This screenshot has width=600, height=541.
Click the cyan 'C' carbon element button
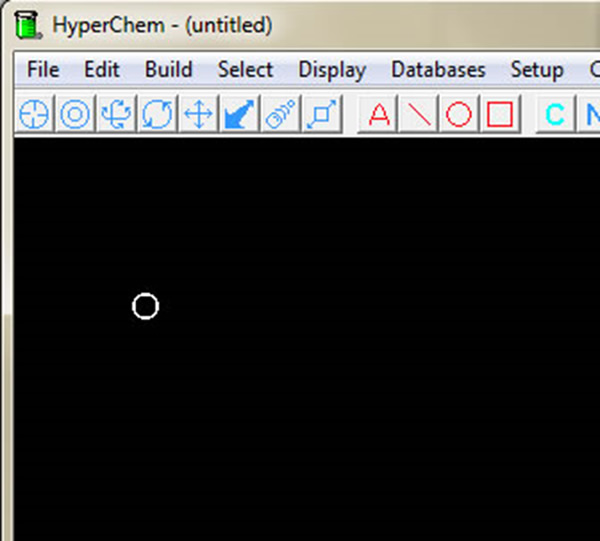[554, 115]
